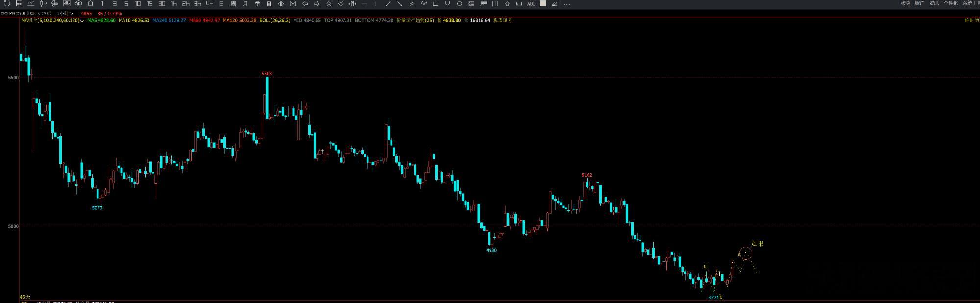The width and height of the screenshot is (980, 303).
Task: Switch to the 30 minute period
Action: 162,3
